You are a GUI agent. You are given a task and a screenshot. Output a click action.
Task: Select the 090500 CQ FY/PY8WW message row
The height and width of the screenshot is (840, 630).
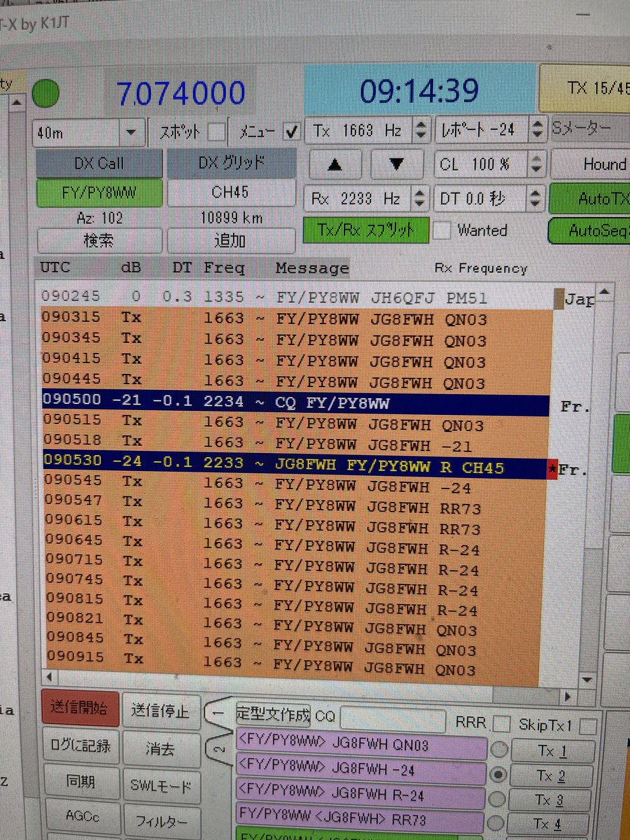(x=294, y=403)
